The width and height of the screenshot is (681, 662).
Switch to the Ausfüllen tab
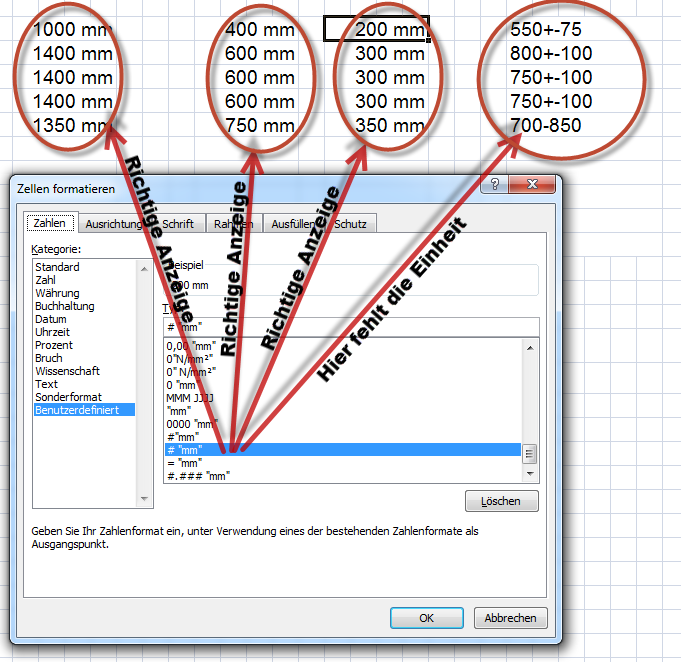294,224
